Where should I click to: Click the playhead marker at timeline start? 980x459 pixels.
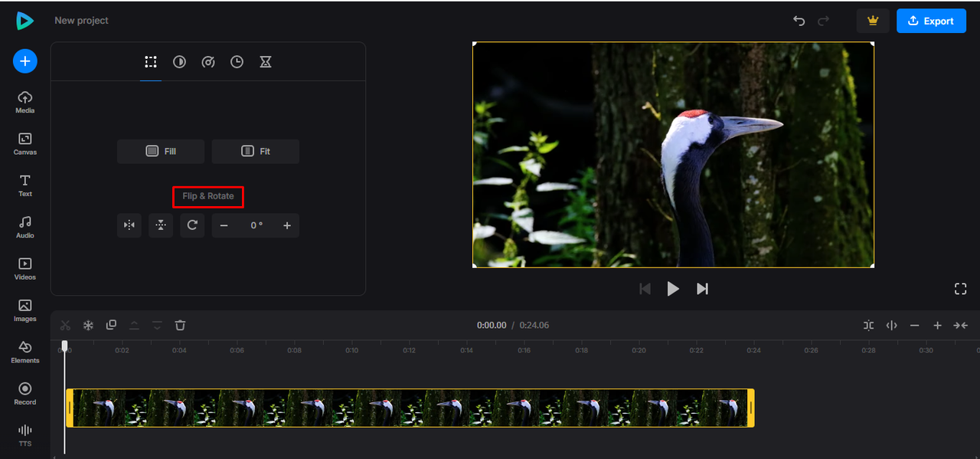65,346
